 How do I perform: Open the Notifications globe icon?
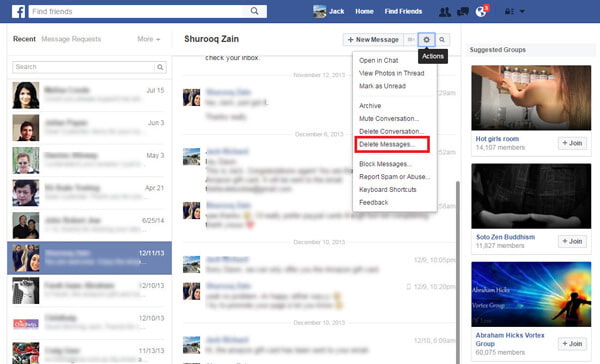click(481, 11)
